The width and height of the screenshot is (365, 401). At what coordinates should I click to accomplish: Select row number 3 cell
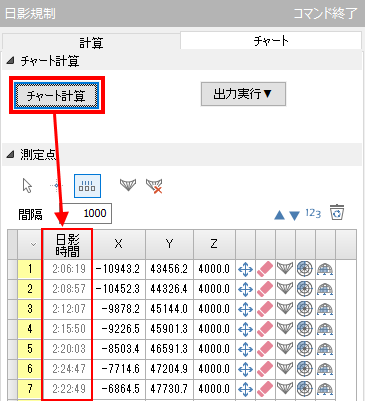point(30,309)
